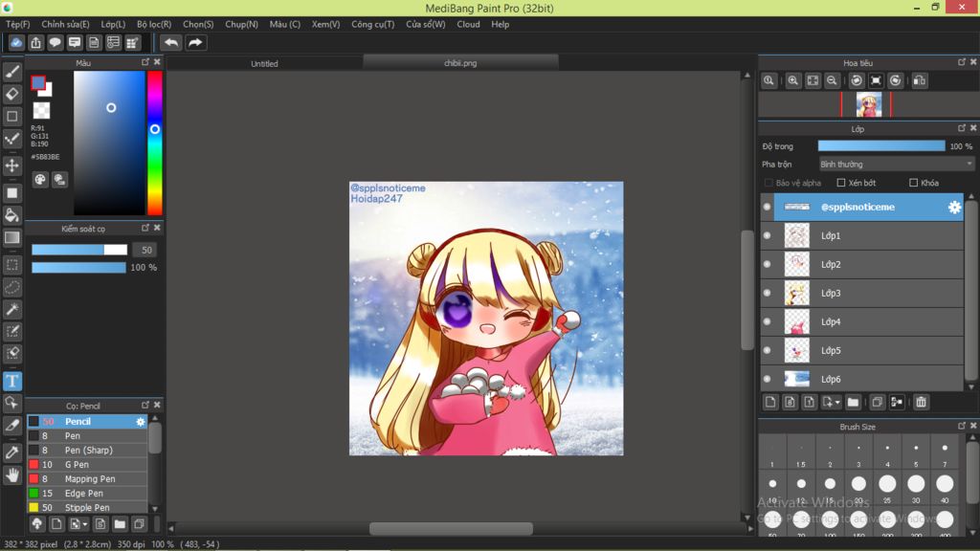
Task: Open Tệp(F) menu
Action: pos(17,24)
